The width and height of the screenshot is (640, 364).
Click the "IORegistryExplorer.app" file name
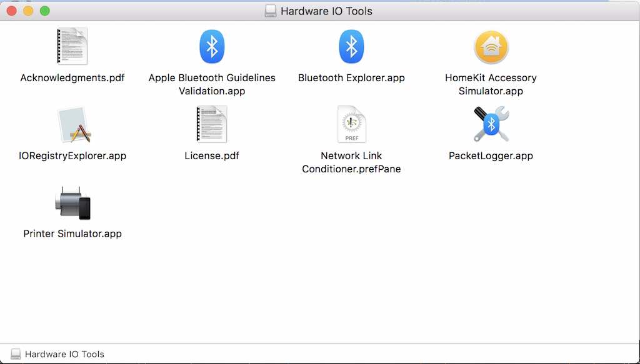(72, 155)
